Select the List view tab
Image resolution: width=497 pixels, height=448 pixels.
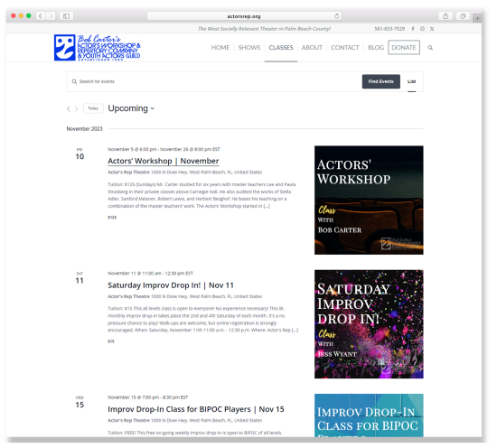(x=411, y=82)
